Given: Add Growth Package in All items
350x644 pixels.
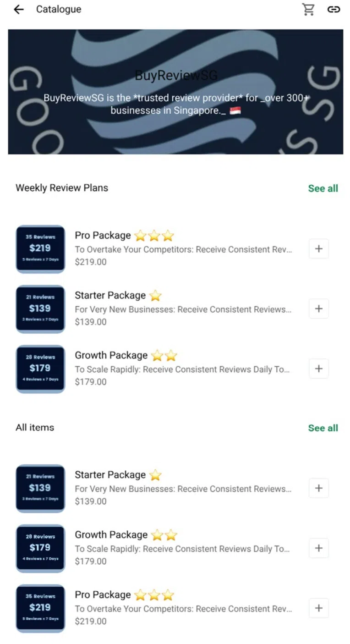Looking at the screenshot, I should tap(319, 549).
